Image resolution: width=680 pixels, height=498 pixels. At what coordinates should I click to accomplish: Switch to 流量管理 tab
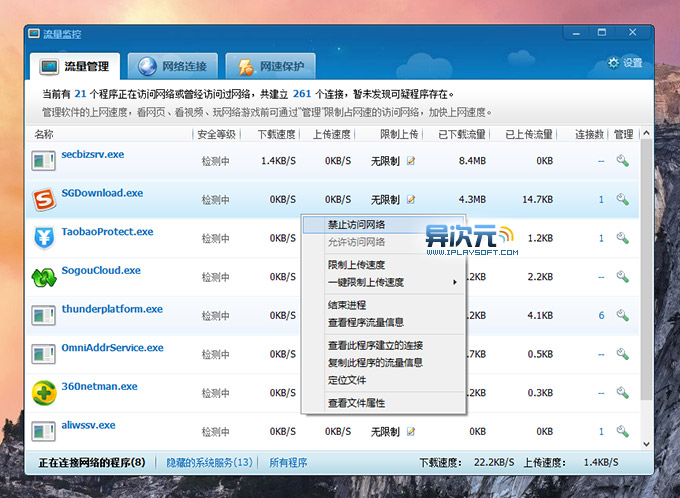(x=75, y=66)
